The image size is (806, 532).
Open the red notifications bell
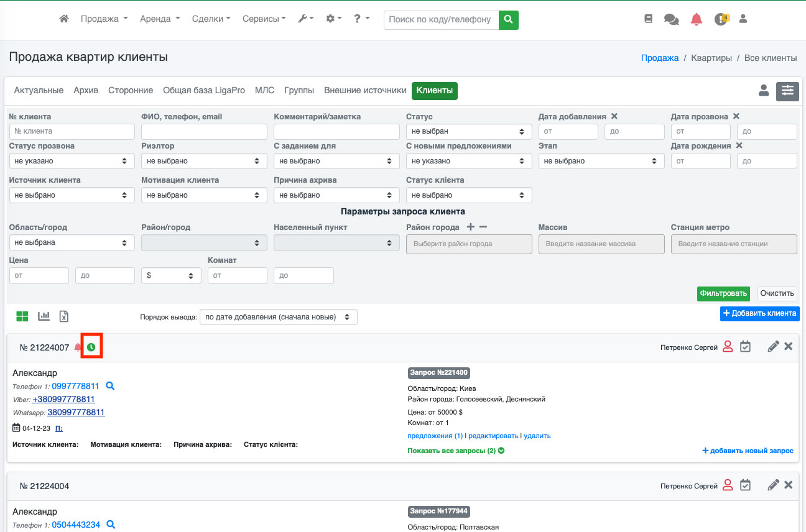tap(697, 19)
